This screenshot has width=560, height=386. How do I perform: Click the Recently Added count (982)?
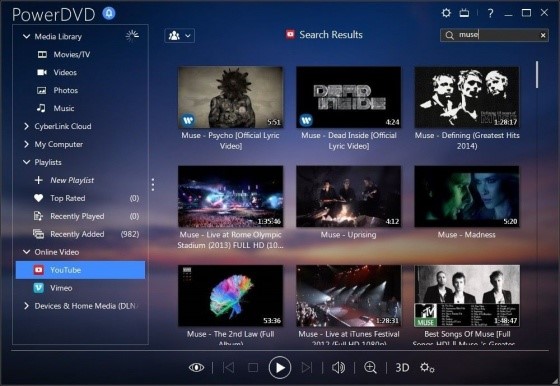click(130, 234)
